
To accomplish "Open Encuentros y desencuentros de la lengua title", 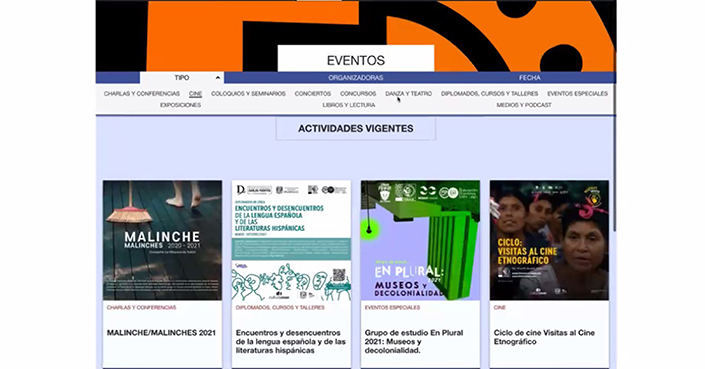I will coord(291,342).
